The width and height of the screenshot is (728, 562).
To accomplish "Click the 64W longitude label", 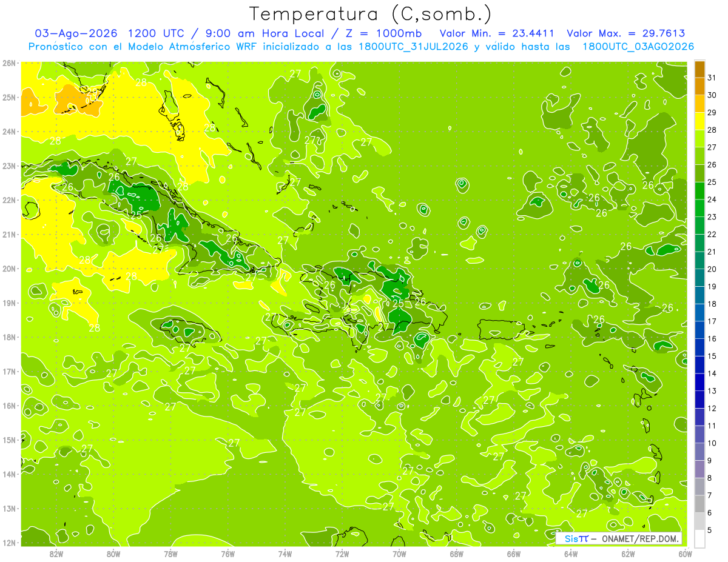I will 571,554.
